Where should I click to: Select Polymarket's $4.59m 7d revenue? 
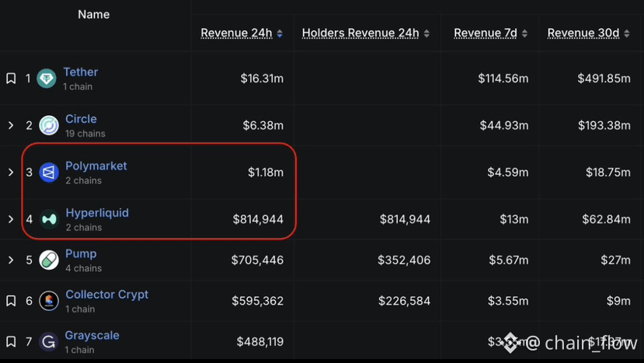click(508, 173)
